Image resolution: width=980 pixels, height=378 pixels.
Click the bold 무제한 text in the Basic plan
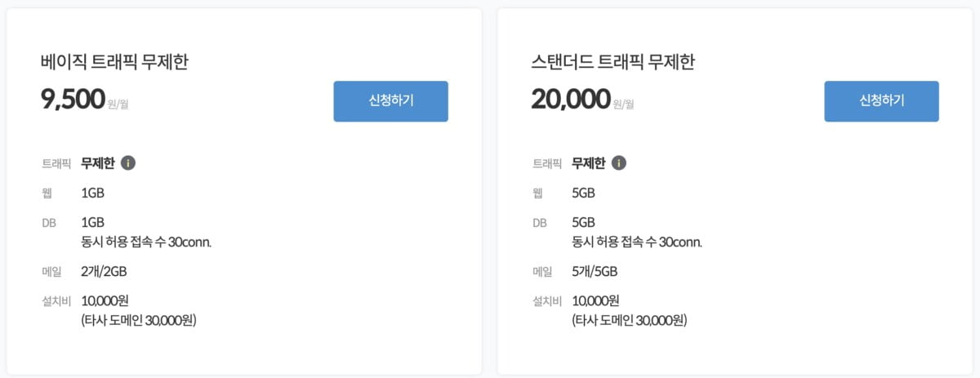pyautogui.click(x=97, y=163)
